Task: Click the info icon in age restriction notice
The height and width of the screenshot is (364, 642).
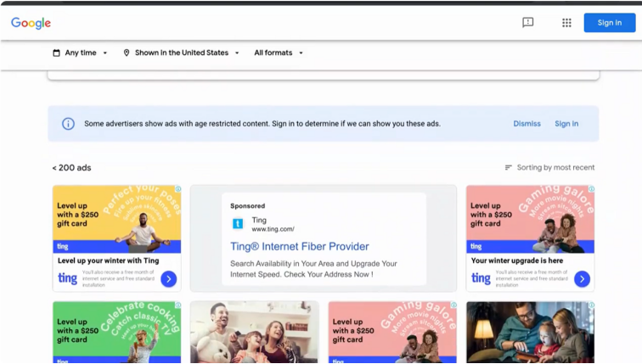Action: click(69, 124)
